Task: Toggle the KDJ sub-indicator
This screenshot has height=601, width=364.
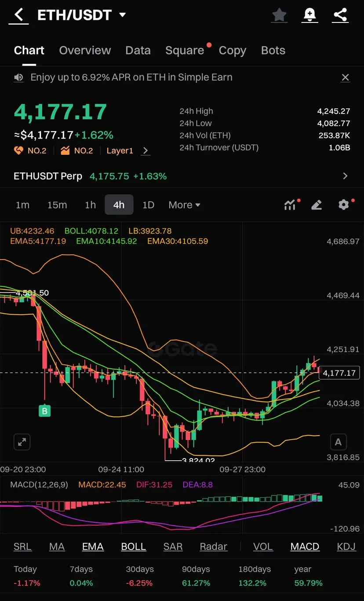Action: click(346, 547)
